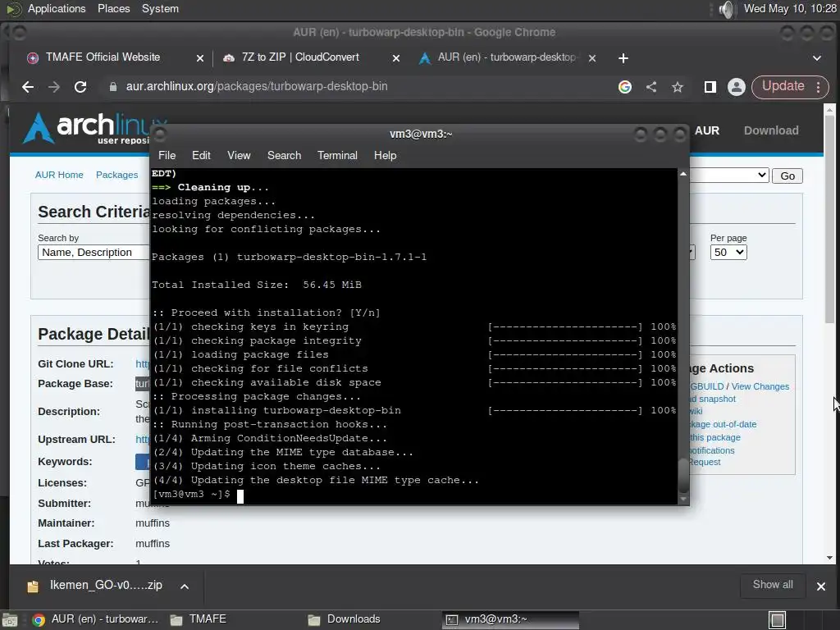Close the 7Z to ZIP CloudConvert tab
The height and width of the screenshot is (630, 840).
coord(396,58)
